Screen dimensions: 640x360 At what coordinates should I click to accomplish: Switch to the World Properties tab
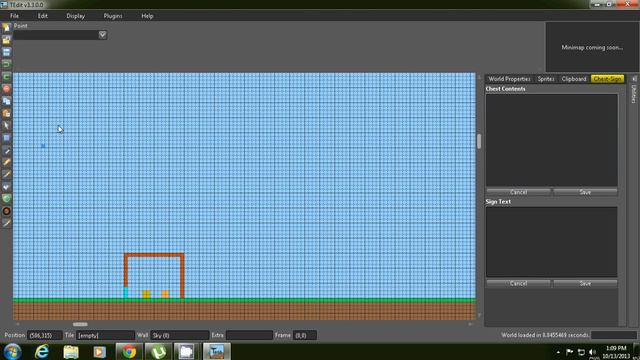point(509,79)
